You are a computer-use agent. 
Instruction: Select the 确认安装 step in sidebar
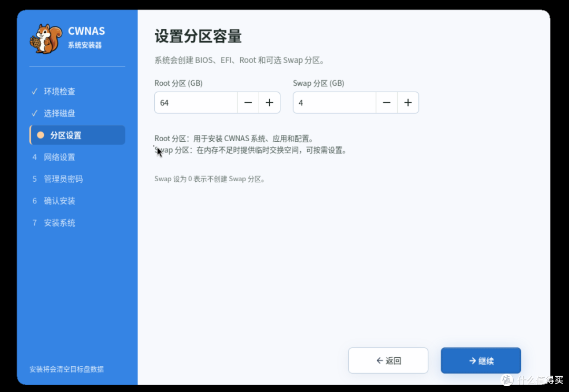point(77,201)
